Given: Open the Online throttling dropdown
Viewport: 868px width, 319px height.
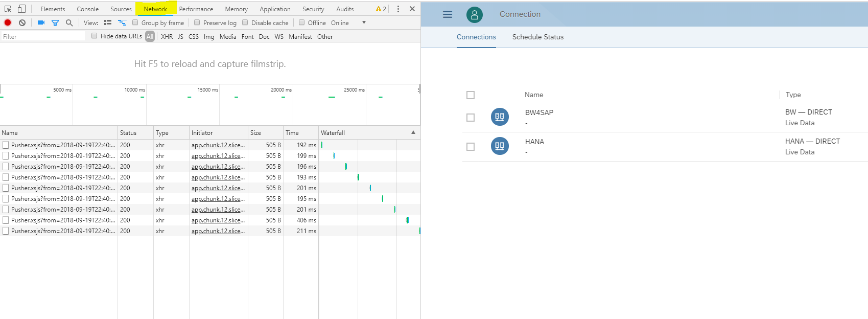Looking at the screenshot, I should click(364, 22).
